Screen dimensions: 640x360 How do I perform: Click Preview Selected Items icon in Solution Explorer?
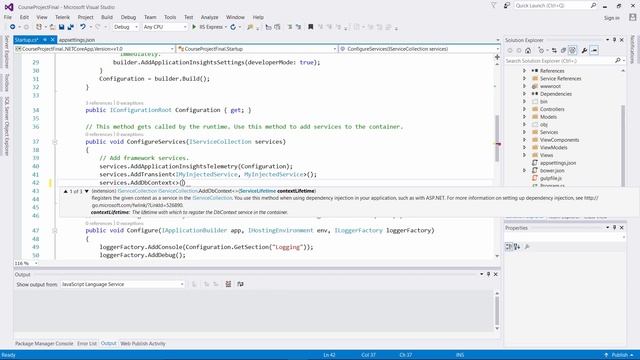click(594, 51)
